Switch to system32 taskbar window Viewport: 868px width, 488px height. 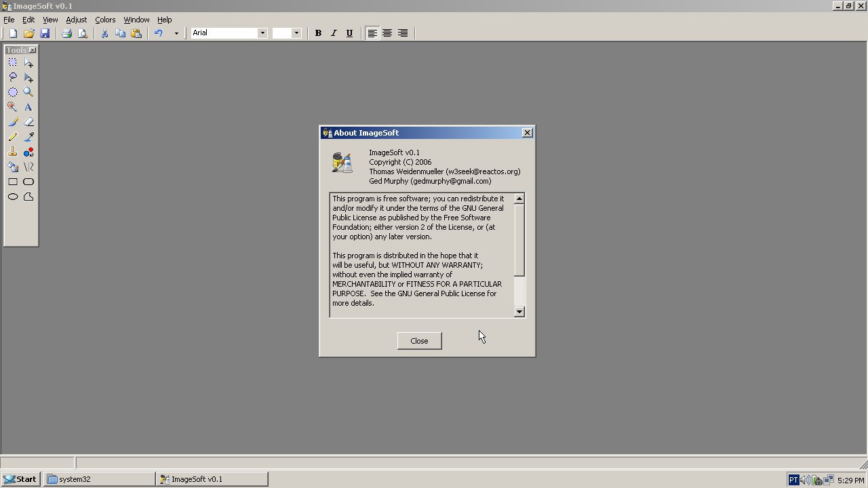[100, 479]
